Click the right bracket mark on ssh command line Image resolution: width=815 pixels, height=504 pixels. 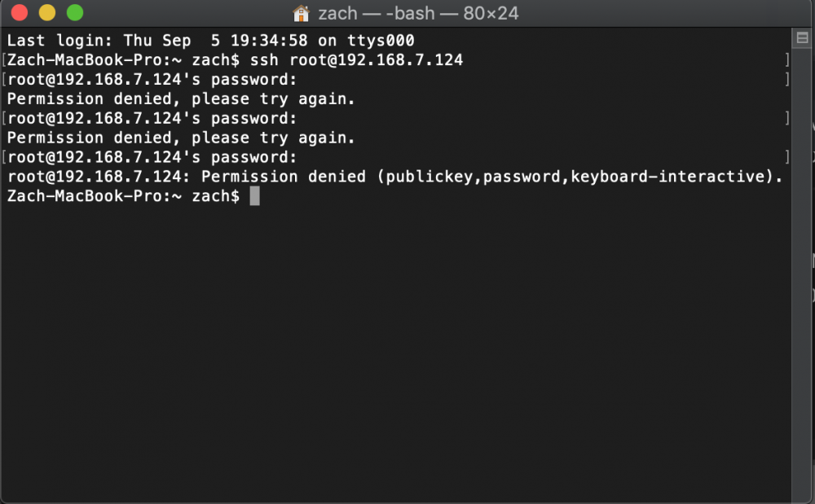tap(787, 59)
